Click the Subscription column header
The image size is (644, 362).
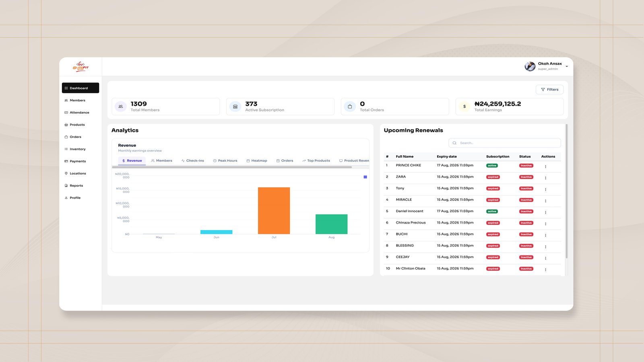[497, 156]
